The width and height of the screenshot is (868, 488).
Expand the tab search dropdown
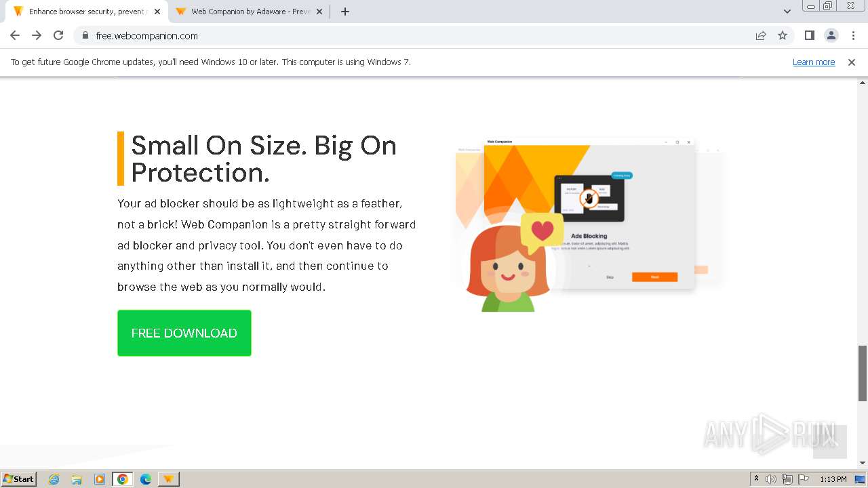coord(787,12)
